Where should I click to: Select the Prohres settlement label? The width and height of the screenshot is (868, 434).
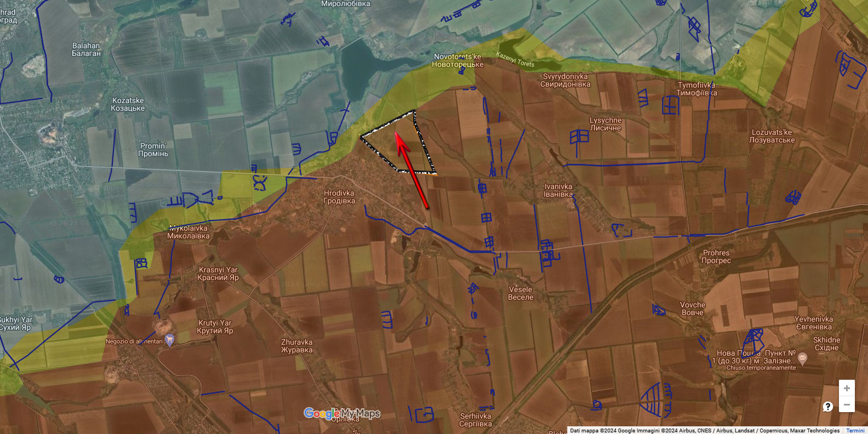pyautogui.click(x=716, y=256)
